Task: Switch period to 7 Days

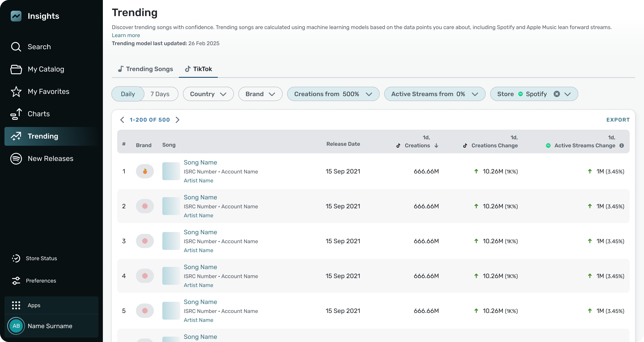Action: click(x=160, y=94)
